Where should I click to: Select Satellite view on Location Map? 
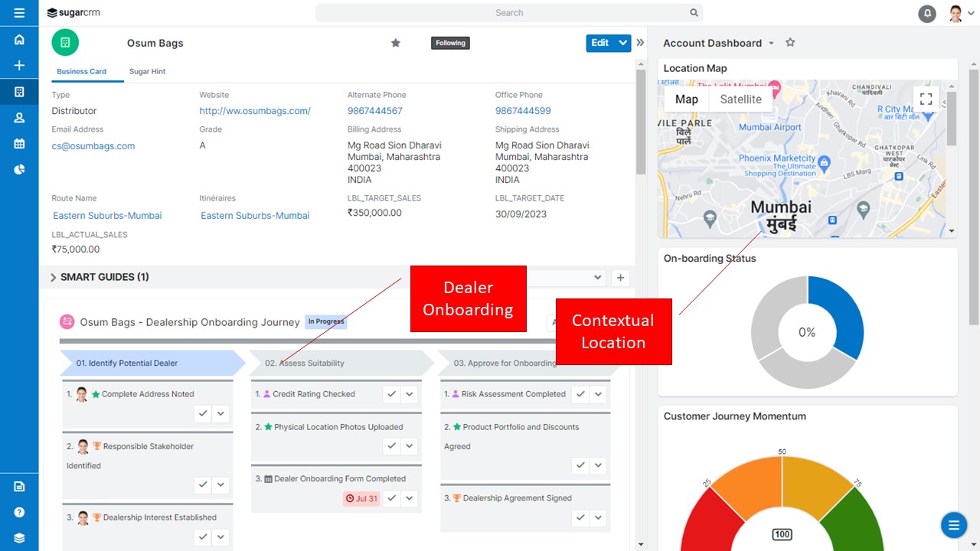[740, 99]
